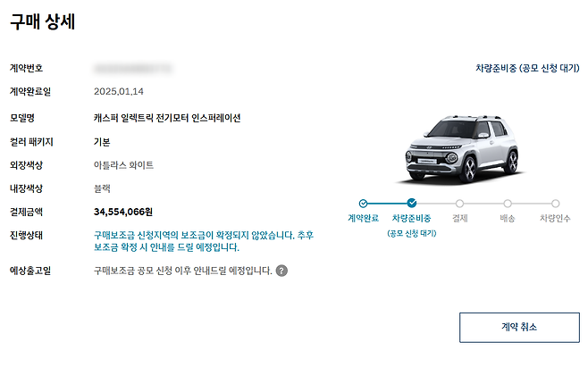Screen dimensions: 588x367
Task: Click the 차량인수 step label
Action: 555,218
